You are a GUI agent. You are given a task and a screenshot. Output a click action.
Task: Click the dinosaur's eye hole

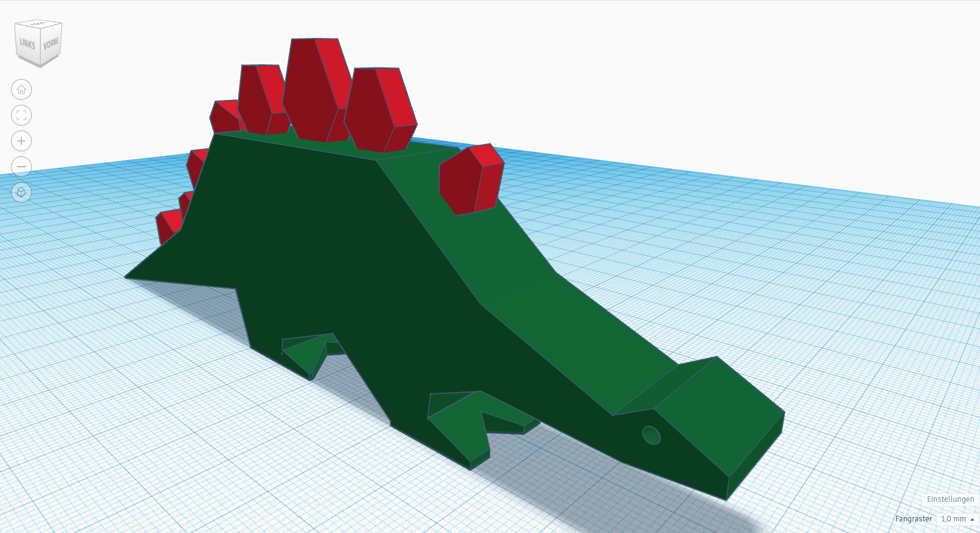click(x=651, y=436)
